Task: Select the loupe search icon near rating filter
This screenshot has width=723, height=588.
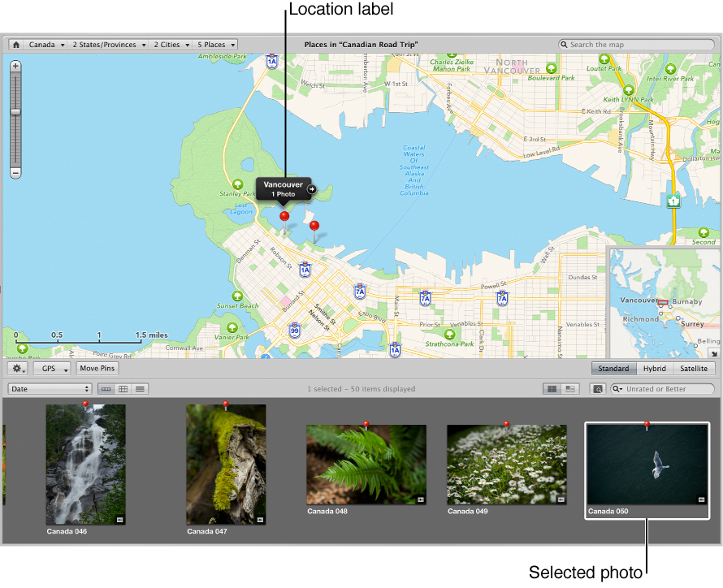Action: [597, 388]
